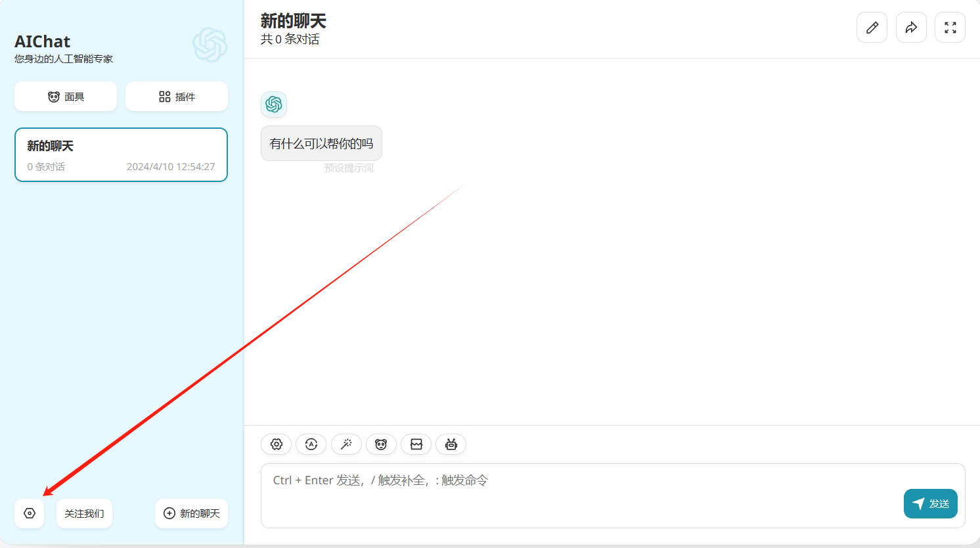Click the 有什么可以帮你的吗 greeting message bubble
Image resolution: width=980 pixels, height=548 pixels.
[x=321, y=143]
